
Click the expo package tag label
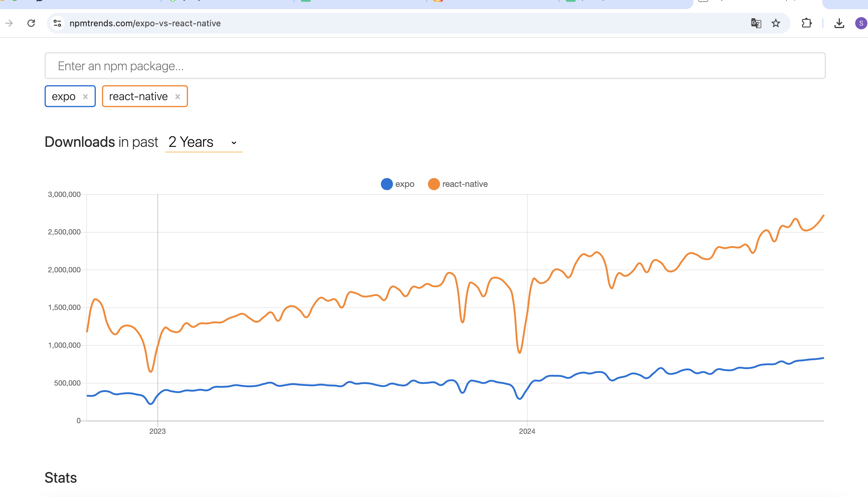(63, 96)
